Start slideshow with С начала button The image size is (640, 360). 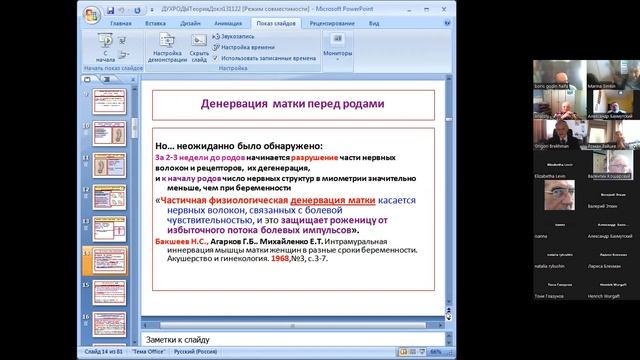point(105,47)
